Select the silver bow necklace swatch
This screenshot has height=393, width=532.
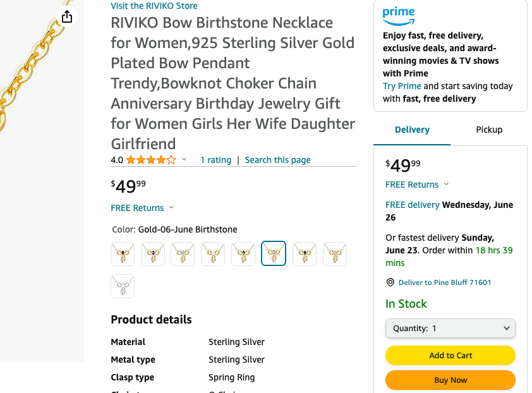click(123, 286)
